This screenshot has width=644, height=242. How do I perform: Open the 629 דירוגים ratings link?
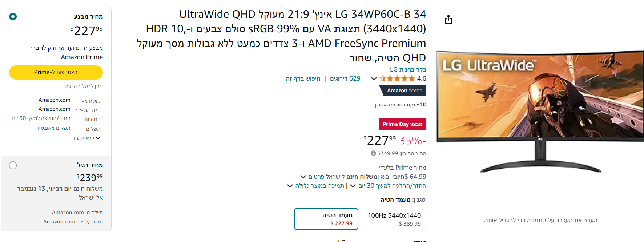tap(346, 78)
